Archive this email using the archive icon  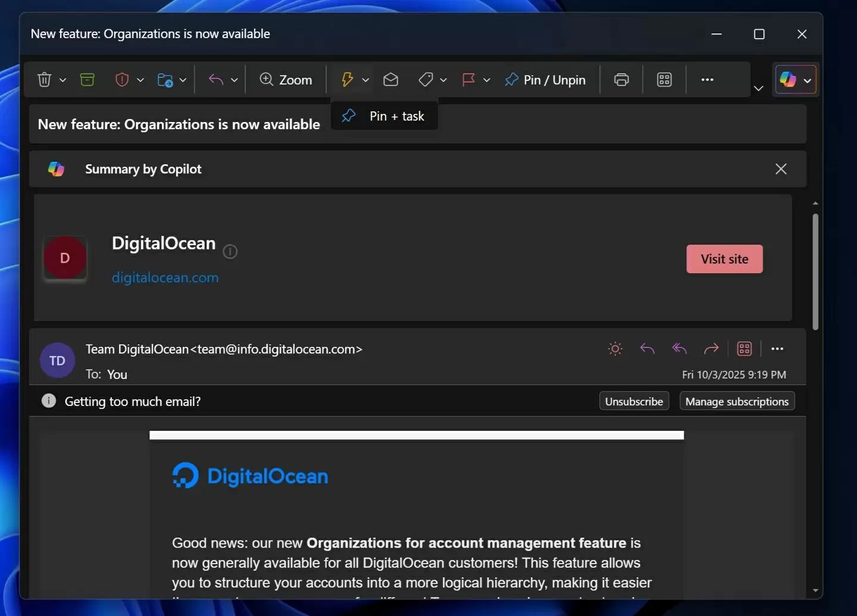[x=87, y=80]
